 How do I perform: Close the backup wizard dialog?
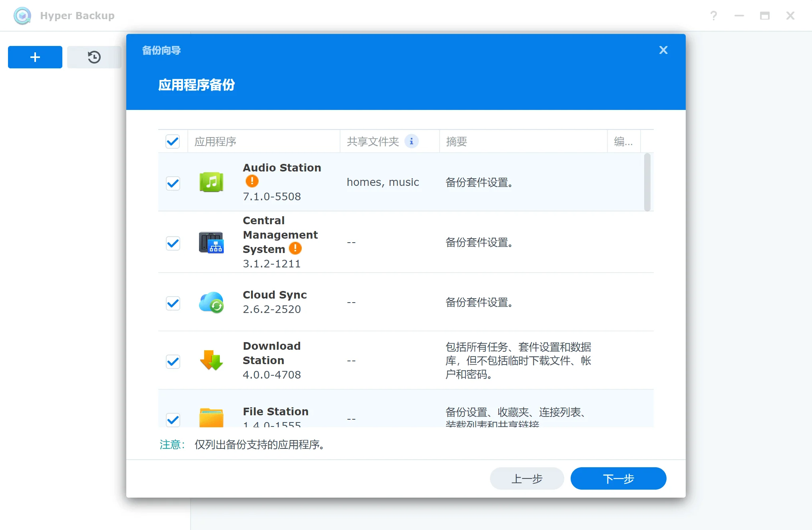[663, 50]
